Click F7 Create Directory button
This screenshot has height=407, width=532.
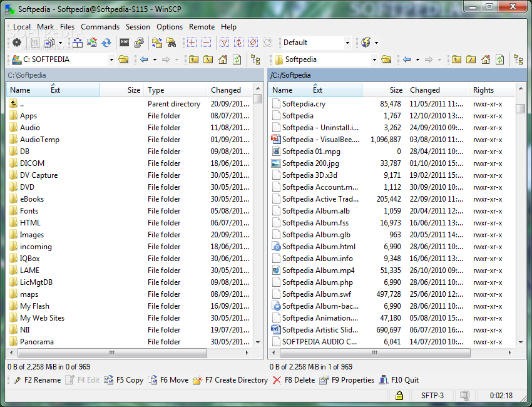230,380
